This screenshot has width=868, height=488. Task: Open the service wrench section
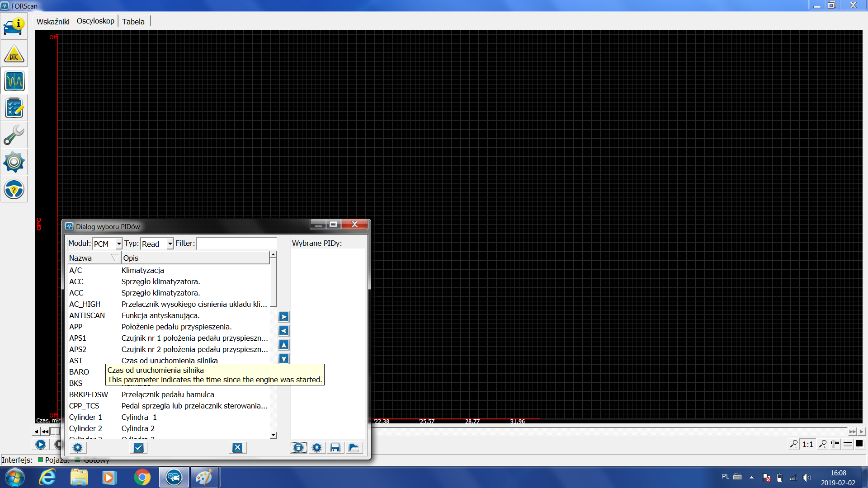click(x=14, y=135)
